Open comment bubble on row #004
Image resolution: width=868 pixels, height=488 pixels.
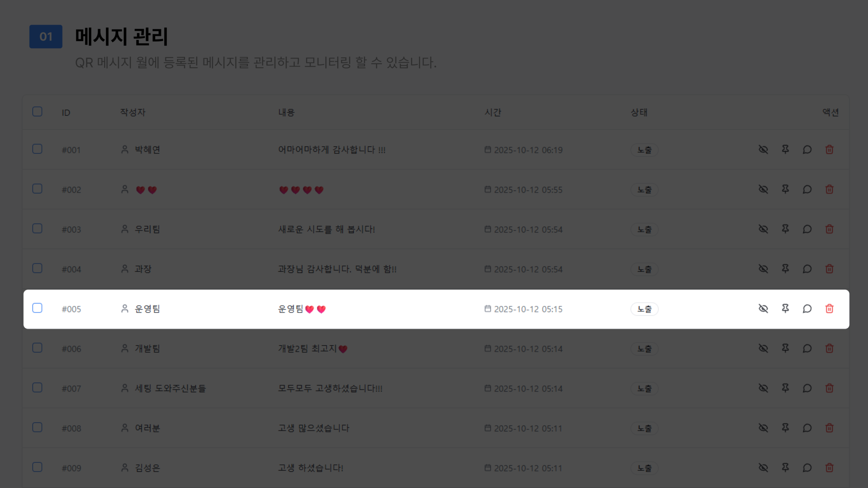807,269
